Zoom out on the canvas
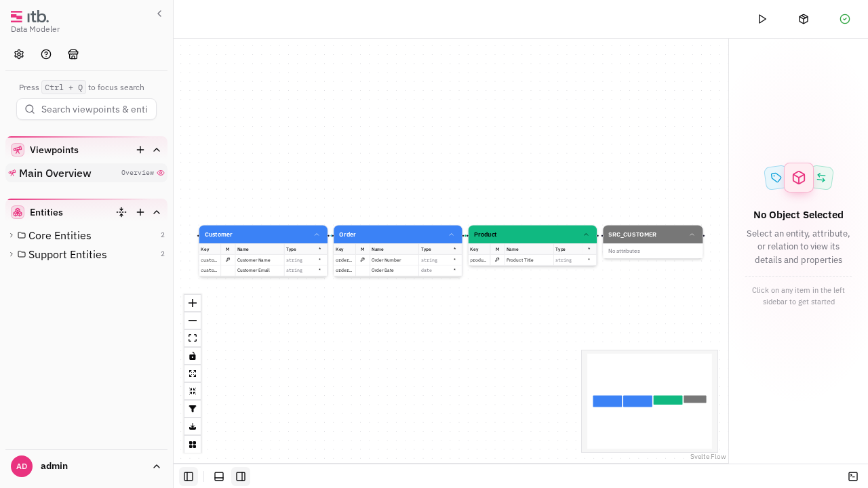The image size is (868, 488). (x=193, y=321)
